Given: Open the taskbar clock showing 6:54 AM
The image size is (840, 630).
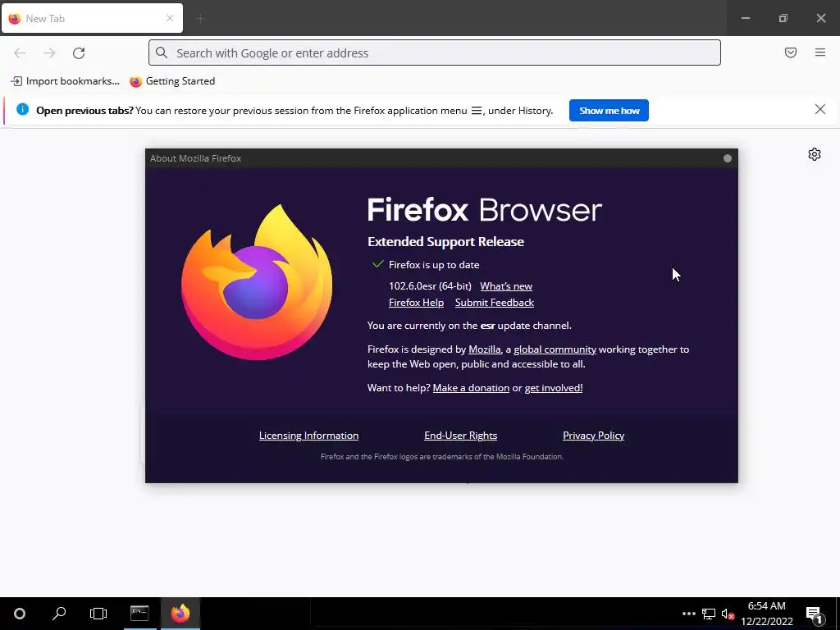Looking at the screenshot, I should tap(767, 614).
